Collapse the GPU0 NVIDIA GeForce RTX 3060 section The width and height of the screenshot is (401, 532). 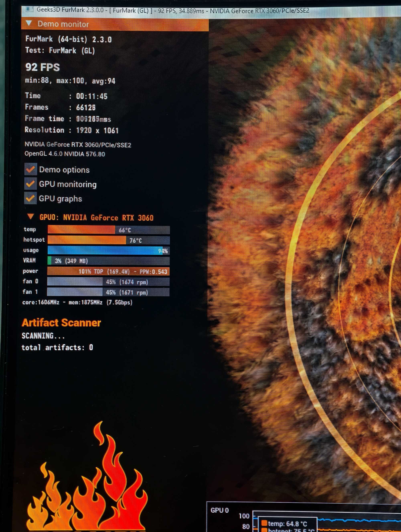tap(30, 217)
